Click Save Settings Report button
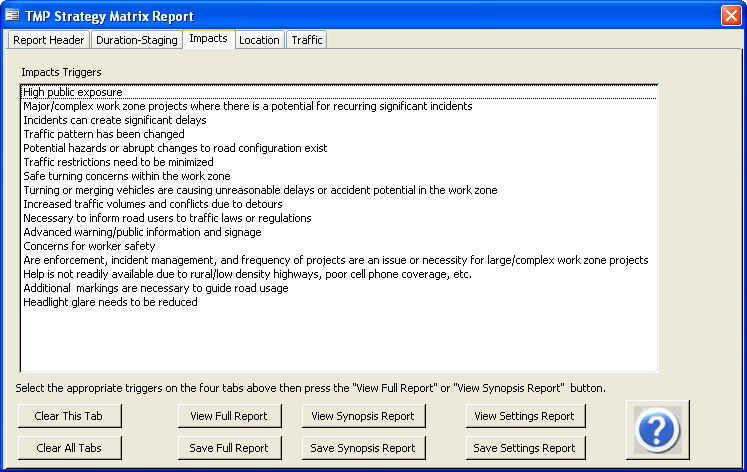747x472 pixels. [525, 448]
